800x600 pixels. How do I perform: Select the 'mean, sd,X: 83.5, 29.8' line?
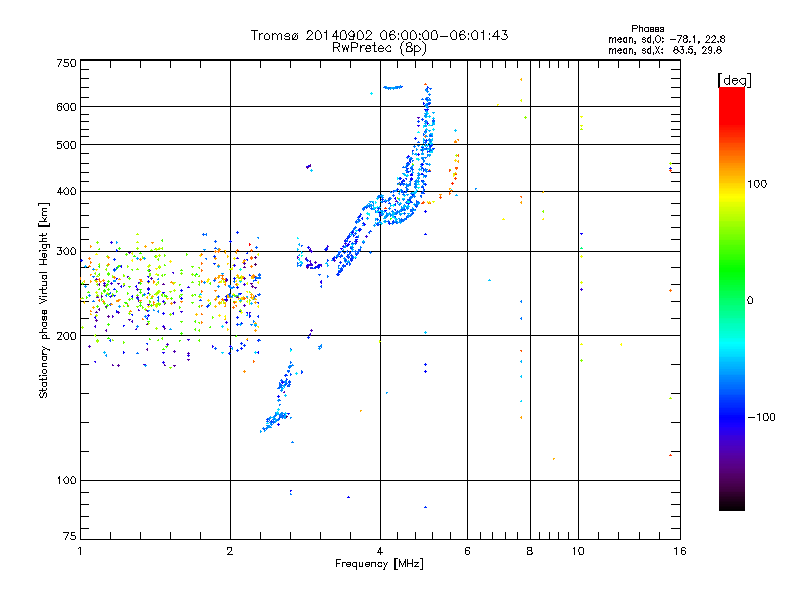point(665,50)
